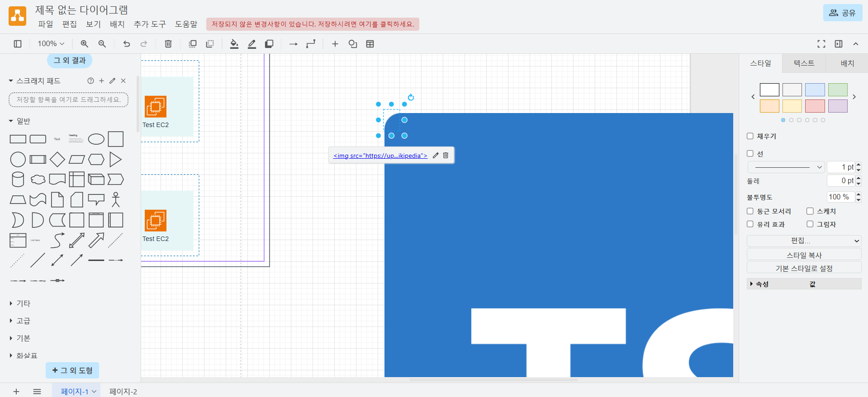
Task: Click the redo arrow icon
Action: (144, 44)
